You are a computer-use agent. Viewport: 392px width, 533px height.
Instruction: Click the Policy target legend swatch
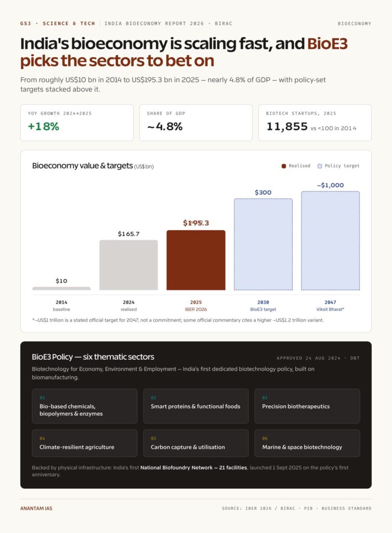(x=319, y=166)
